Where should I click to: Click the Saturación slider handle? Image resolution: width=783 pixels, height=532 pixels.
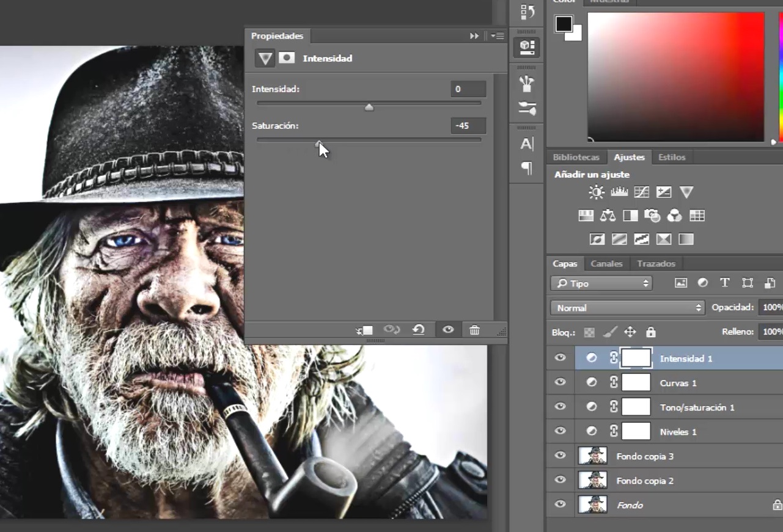(x=318, y=144)
